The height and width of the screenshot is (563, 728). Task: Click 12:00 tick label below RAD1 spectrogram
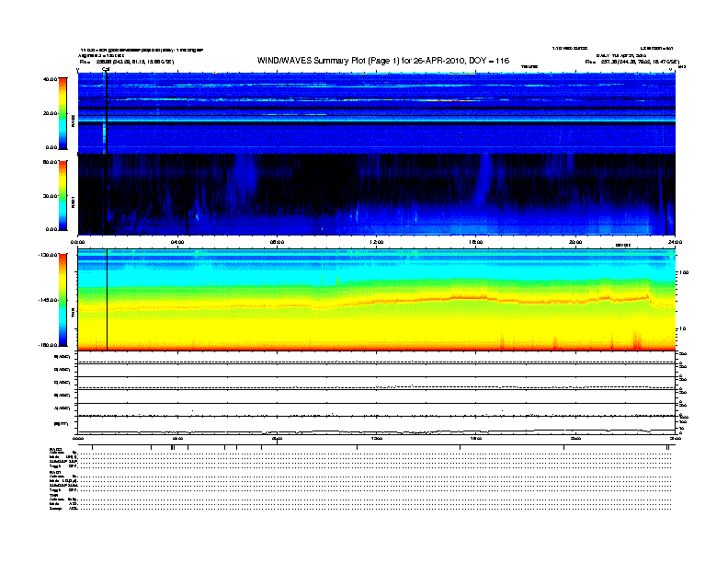(377, 242)
